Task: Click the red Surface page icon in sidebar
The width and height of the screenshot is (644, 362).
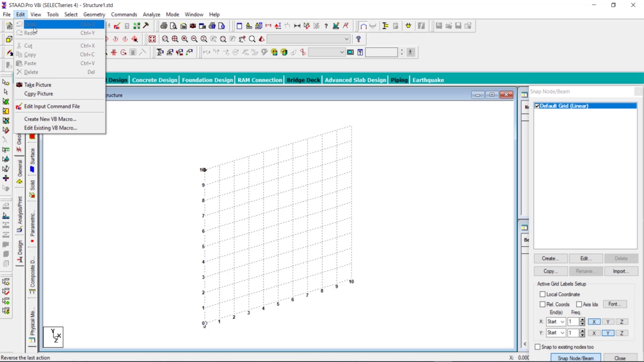Action: click(x=32, y=137)
